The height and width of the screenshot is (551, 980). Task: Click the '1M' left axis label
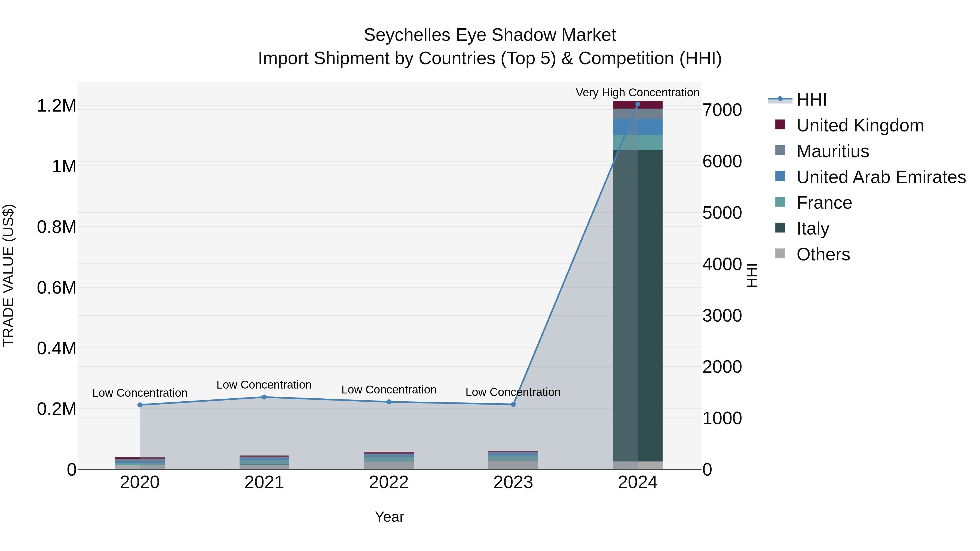[64, 167]
